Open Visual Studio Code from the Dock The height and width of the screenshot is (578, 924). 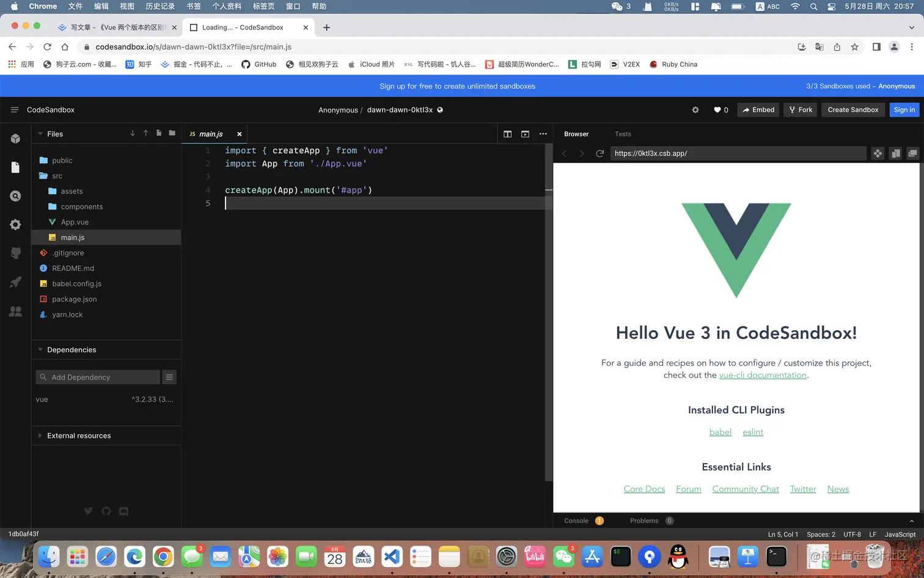pos(392,557)
